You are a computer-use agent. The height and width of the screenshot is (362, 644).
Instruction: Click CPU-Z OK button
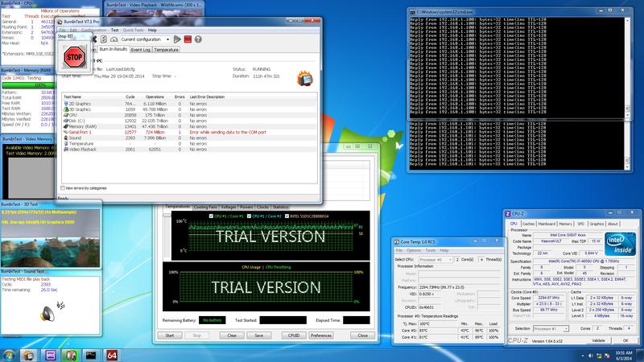625,340
